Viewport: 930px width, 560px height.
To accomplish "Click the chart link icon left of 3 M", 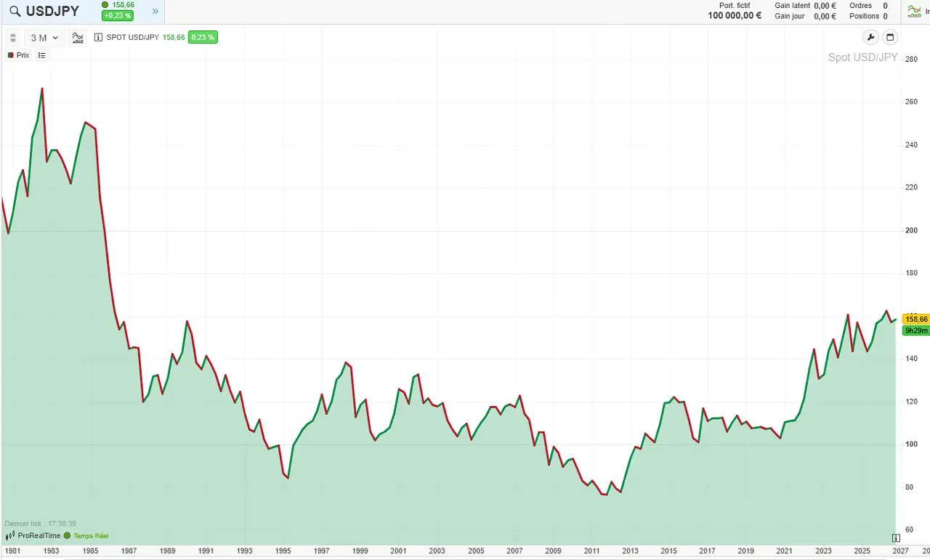I will click(12, 38).
